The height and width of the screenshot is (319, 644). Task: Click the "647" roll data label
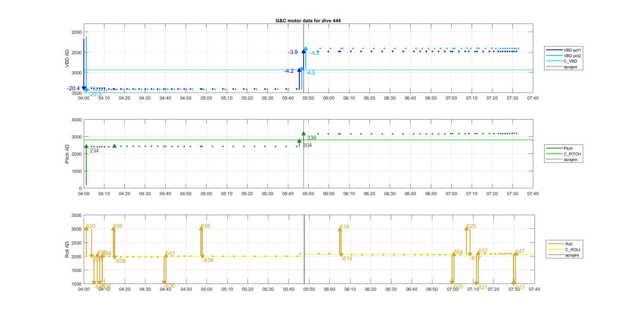(520, 252)
